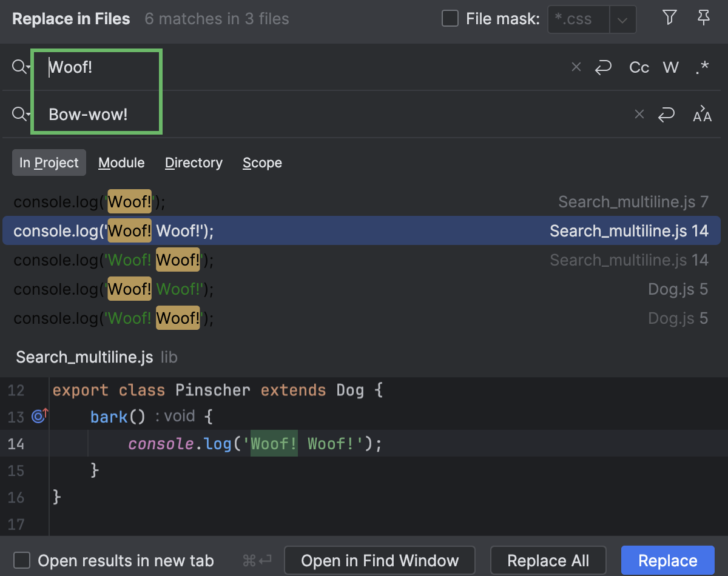This screenshot has width=728, height=576.
Task: Clear the Bow-wow! replacement text
Action: [x=639, y=114]
